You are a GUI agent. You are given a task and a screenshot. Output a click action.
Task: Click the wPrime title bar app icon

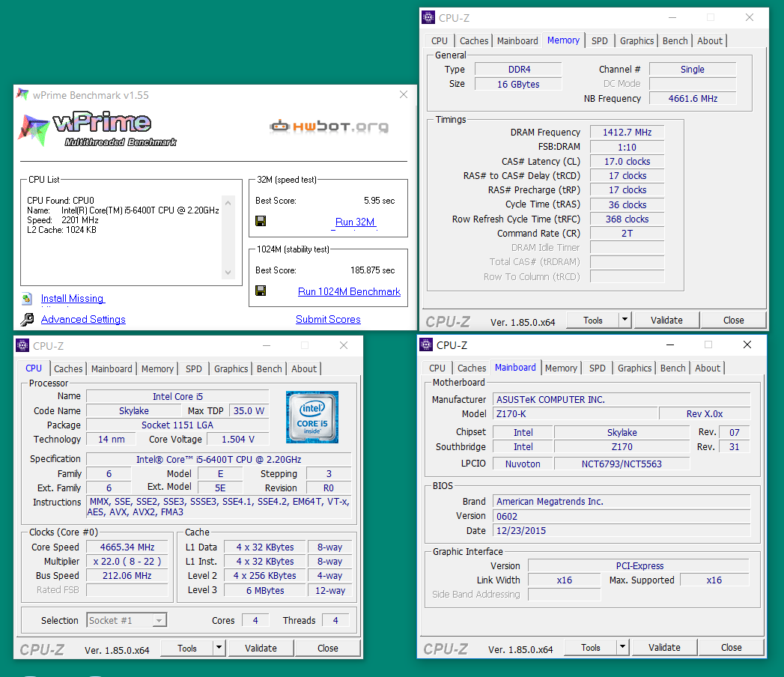coord(22,94)
